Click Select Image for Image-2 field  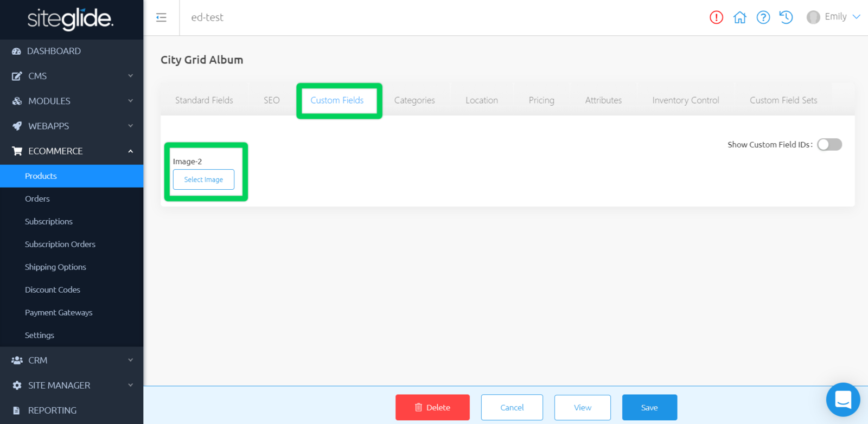click(x=203, y=179)
